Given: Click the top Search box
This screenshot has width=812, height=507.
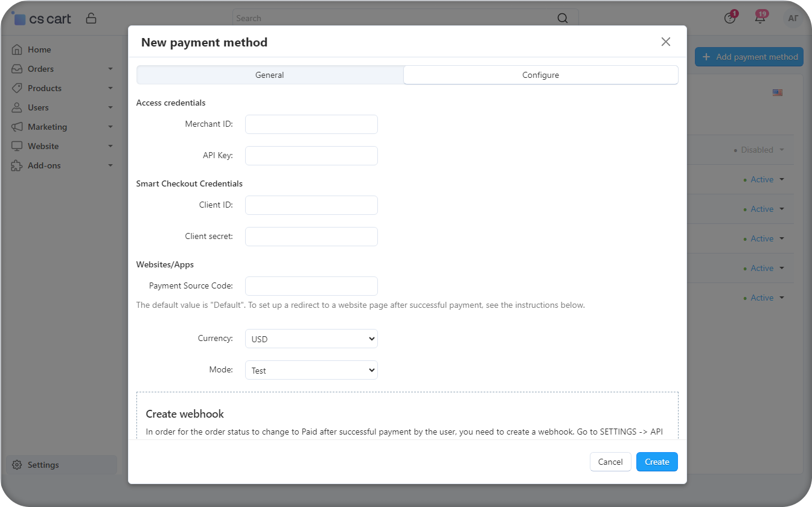Looking at the screenshot, I should 405,18.
